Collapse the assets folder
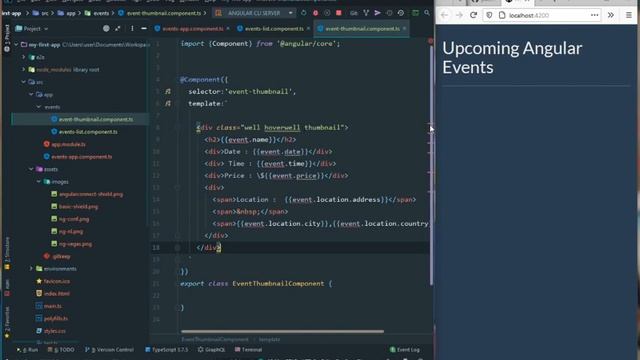The height and width of the screenshot is (360, 640). pos(31,169)
